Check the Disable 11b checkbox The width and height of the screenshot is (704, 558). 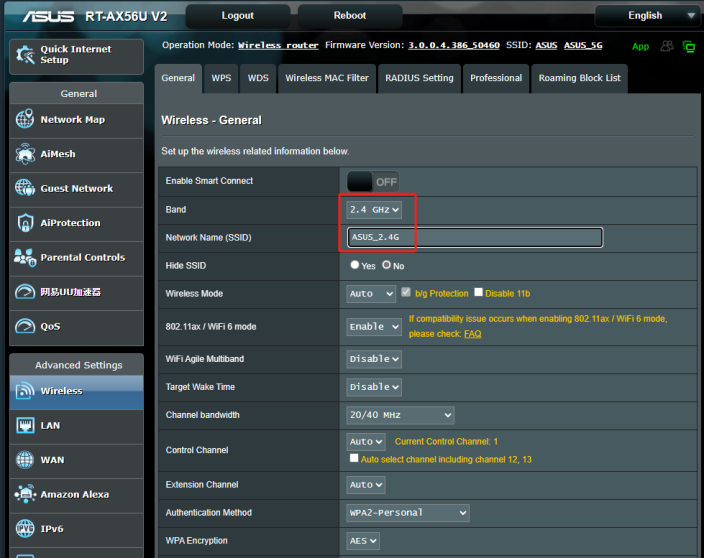pos(479,292)
